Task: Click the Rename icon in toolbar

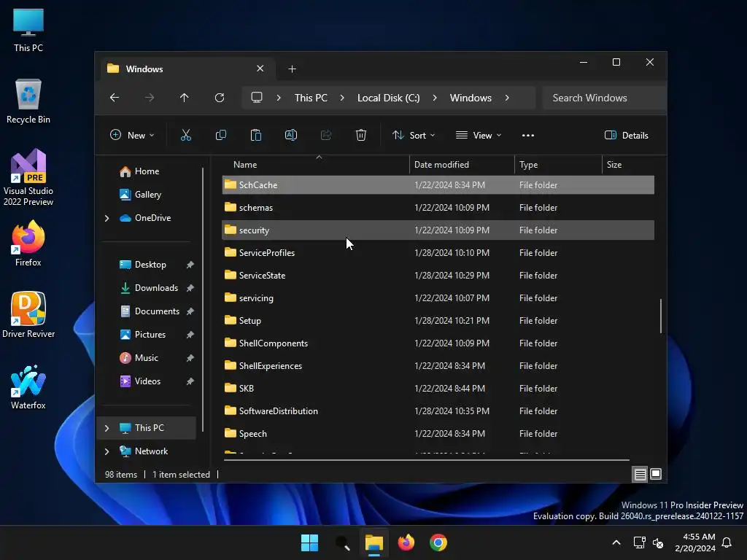Action: 290,135
